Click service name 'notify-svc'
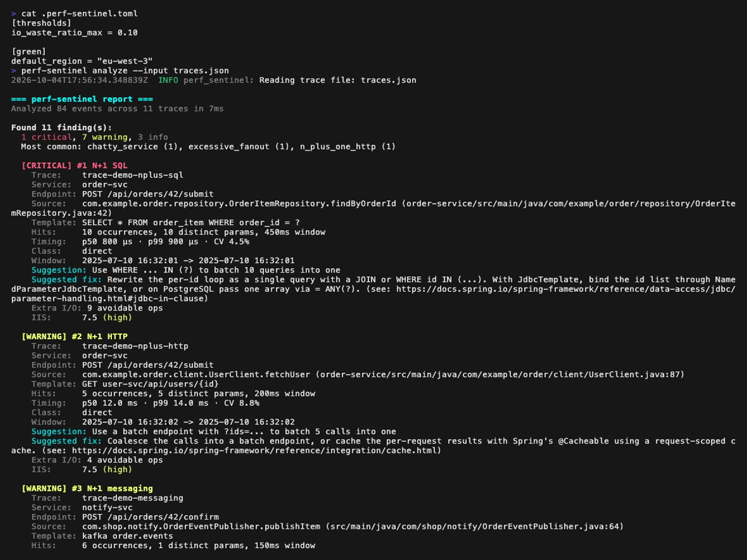 [x=107, y=507]
